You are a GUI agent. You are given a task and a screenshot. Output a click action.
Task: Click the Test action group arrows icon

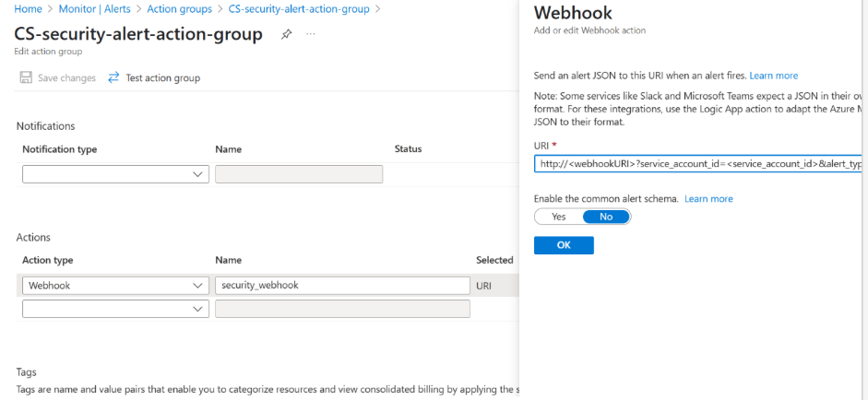(113, 78)
